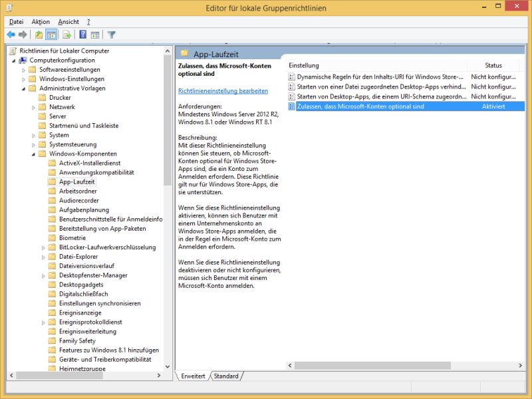Viewport: 532px width, 399px height.
Task: Expand the Systemsteuerung folder arrow
Action: [33, 144]
